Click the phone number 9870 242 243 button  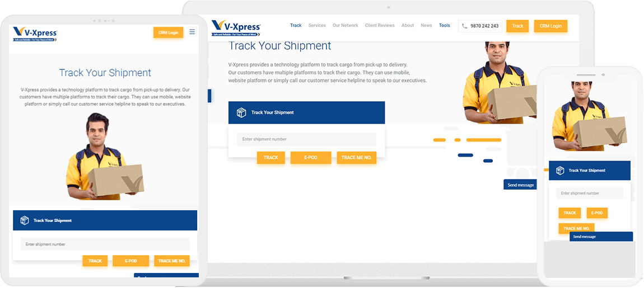point(480,26)
